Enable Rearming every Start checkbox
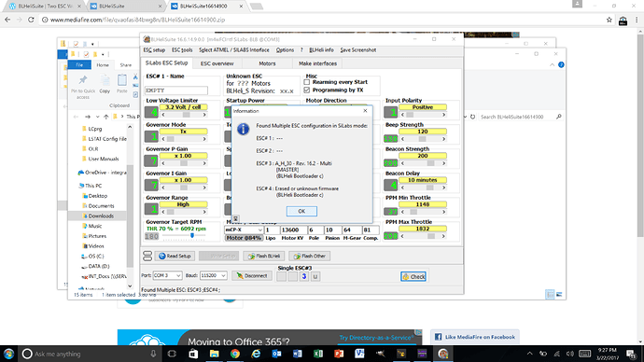The height and width of the screenshot is (362, 644). click(x=307, y=82)
